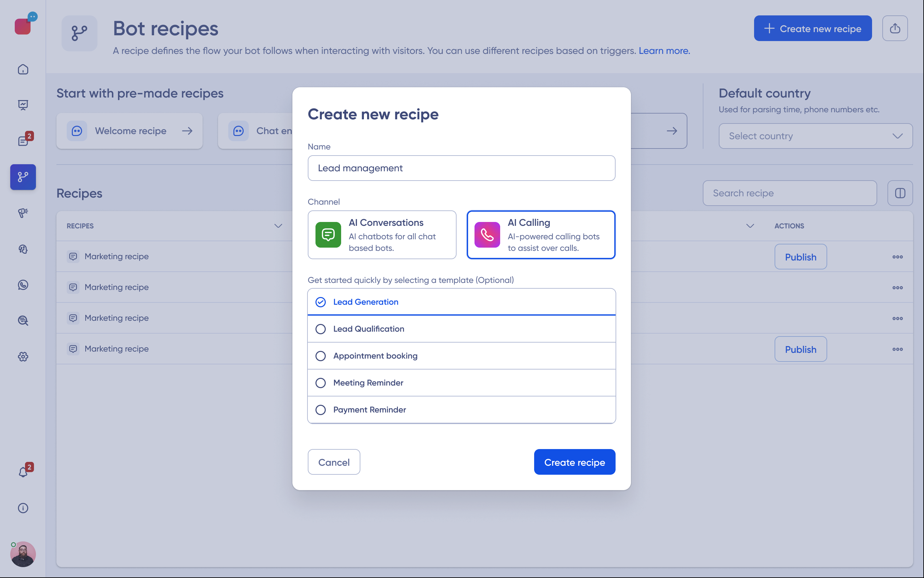The height and width of the screenshot is (578, 924).
Task: Follow the Learn more link
Action: point(664,51)
